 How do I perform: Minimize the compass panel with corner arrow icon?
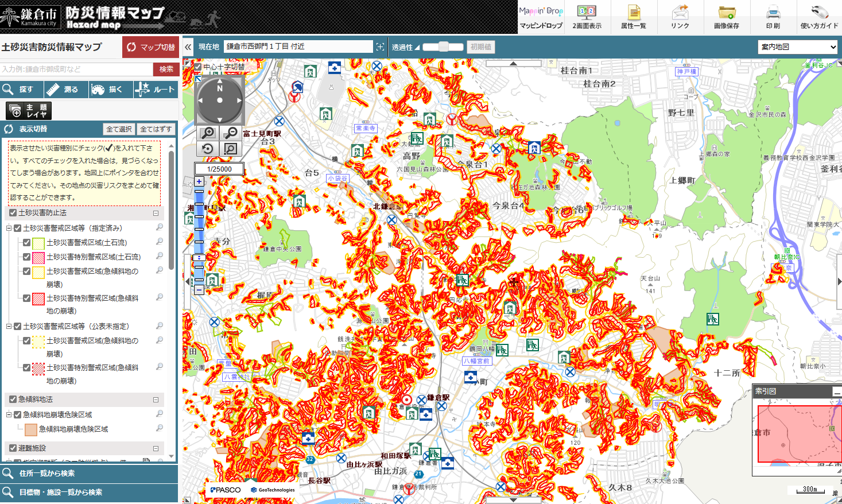(198, 79)
